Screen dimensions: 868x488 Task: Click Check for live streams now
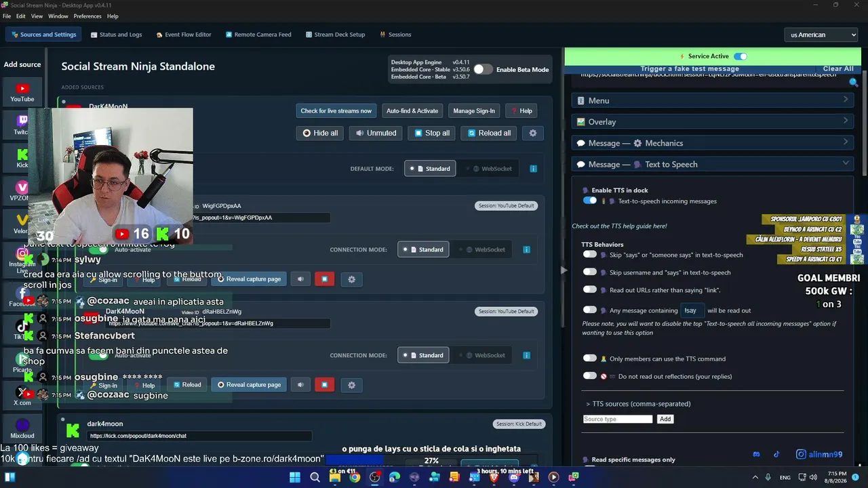click(336, 111)
